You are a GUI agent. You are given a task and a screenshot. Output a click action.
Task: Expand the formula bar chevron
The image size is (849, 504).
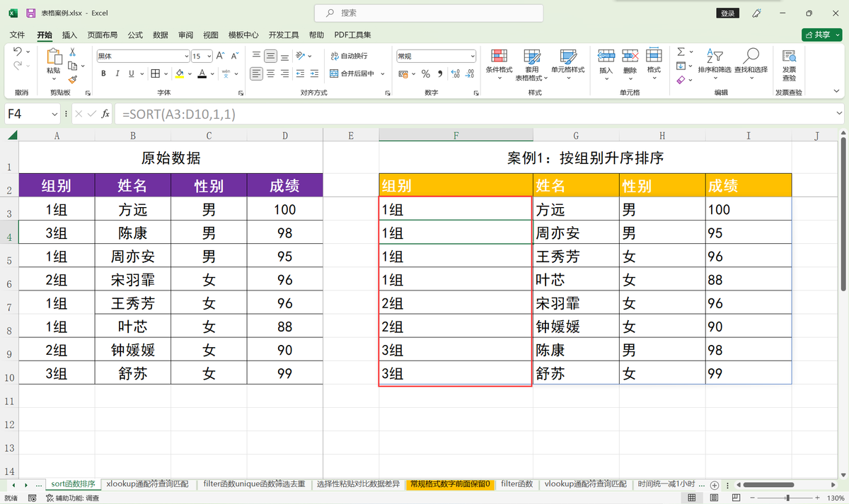pos(839,113)
